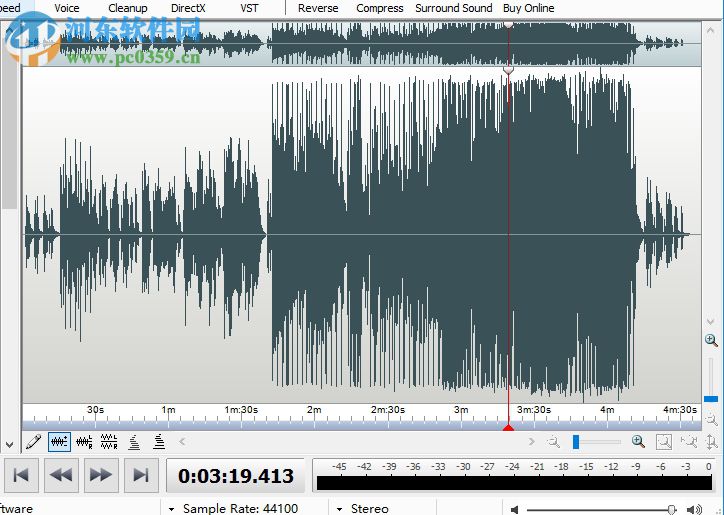This screenshot has height=515, width=724.
Task: Open the Cleanup tab
Action: pyautogui.click(x=128, y=8)
